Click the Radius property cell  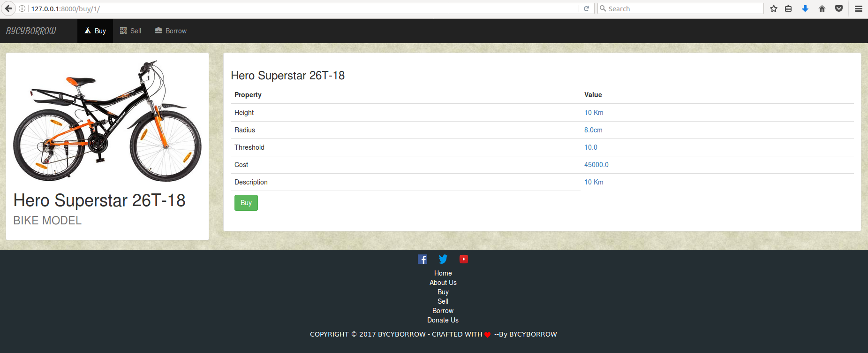pyautogui.click(x=406, y=130)
